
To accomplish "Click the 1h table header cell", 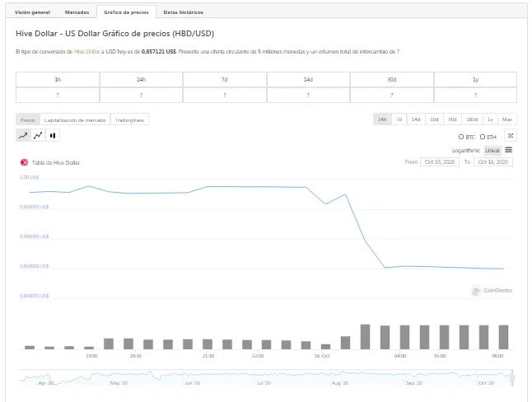I will 58,79.
